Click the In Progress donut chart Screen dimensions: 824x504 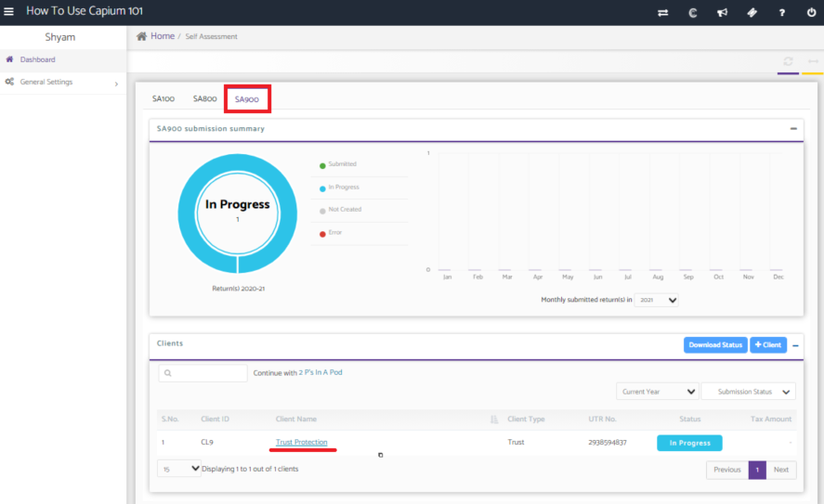point(238,213)
